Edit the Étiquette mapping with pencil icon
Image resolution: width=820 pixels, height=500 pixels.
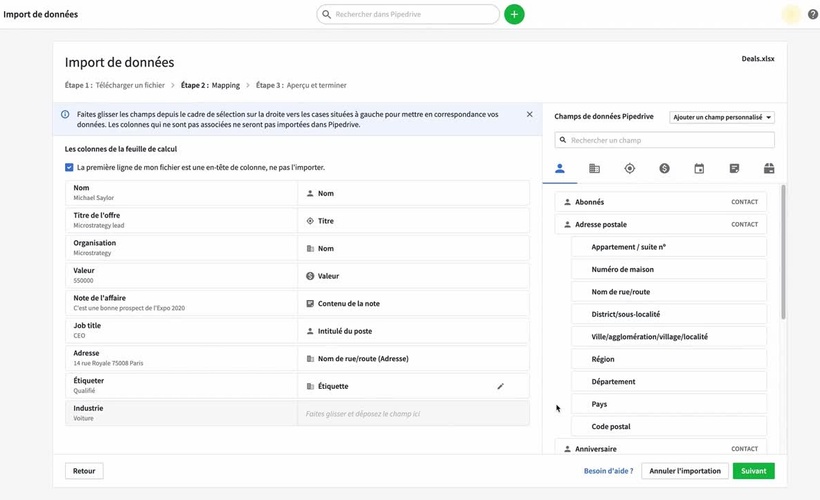(x=501, y=386)
